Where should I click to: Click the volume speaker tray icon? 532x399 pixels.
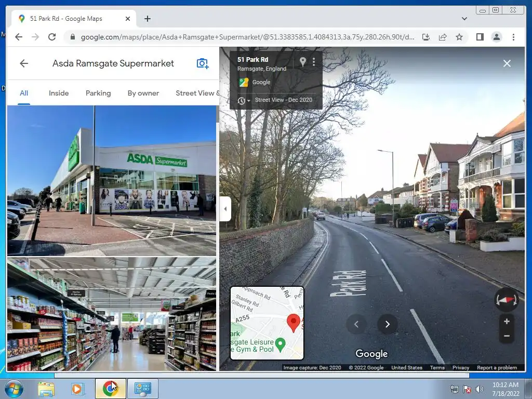tap(479, 390)
